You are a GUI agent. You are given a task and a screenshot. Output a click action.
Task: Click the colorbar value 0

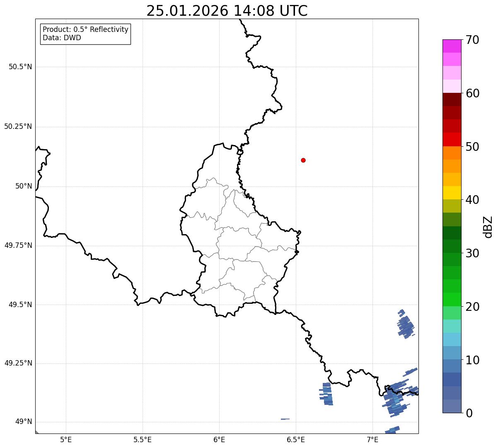tap(469, 413)
